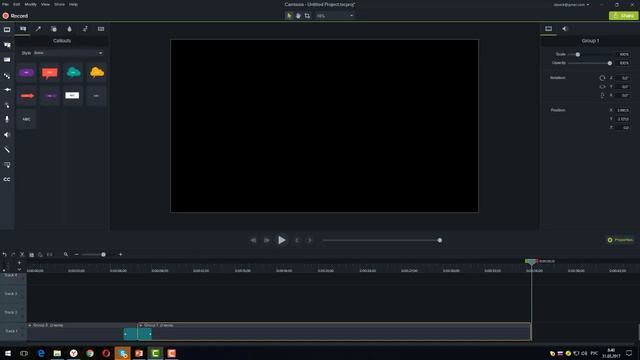Click the timeline Split icon
Screen dimensions: 640x360
click(x=49, y=255)
